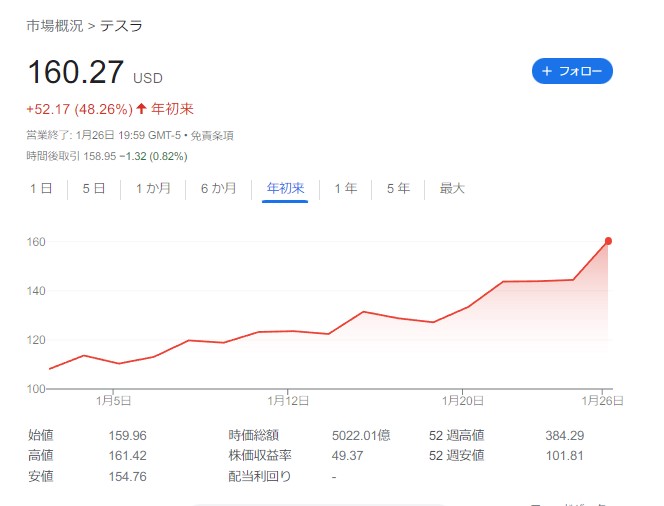This screenshot has height=506, width=664.
Task: Switch to the 6か月 range tab
Action: coord(218,188)
